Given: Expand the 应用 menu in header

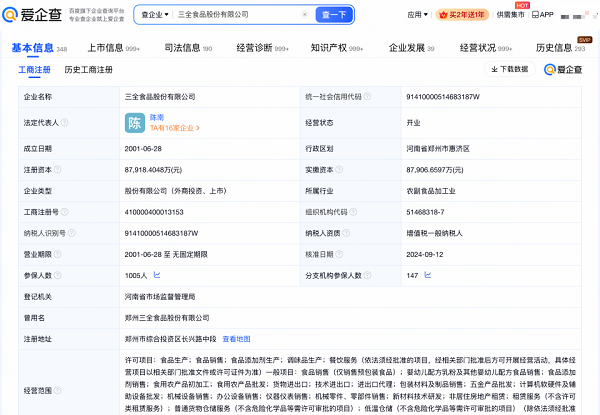Looking at the screenshot, I should tap(419, 15).
